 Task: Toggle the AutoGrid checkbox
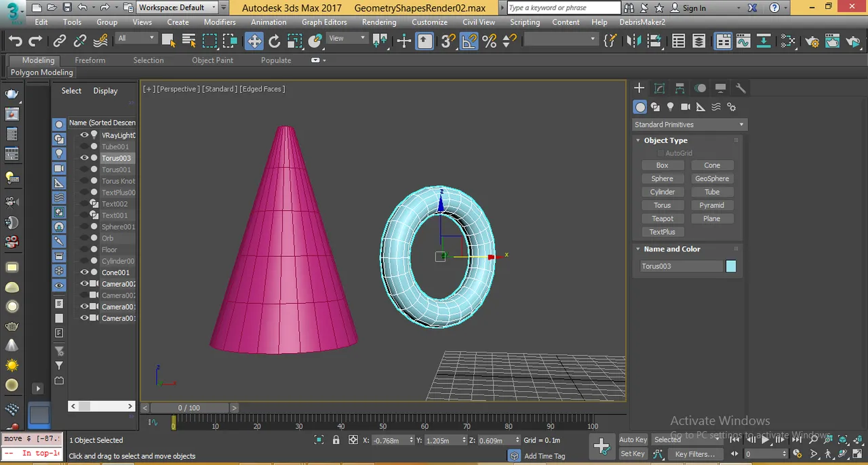pyautogui.click(x=661, y=153)
